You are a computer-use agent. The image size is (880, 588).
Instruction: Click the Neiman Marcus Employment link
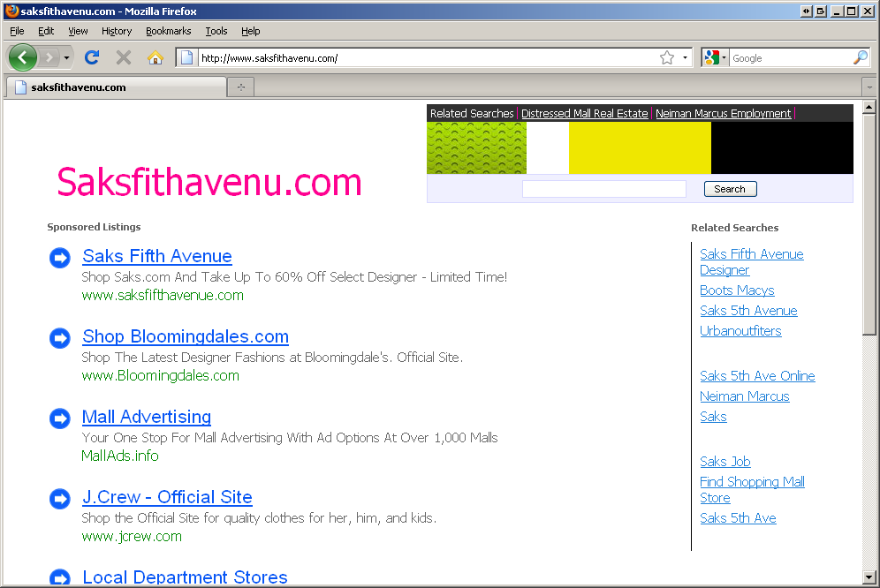pos(724,113)
